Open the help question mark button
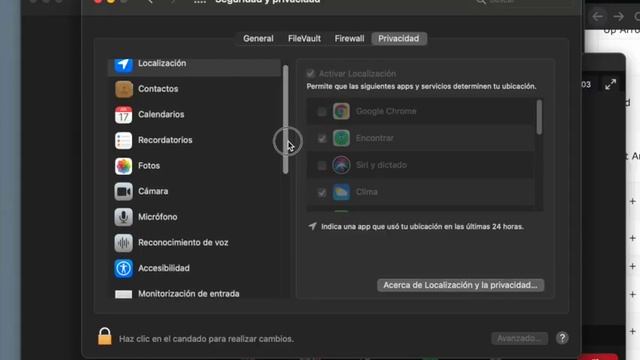 tap(562, 338)
